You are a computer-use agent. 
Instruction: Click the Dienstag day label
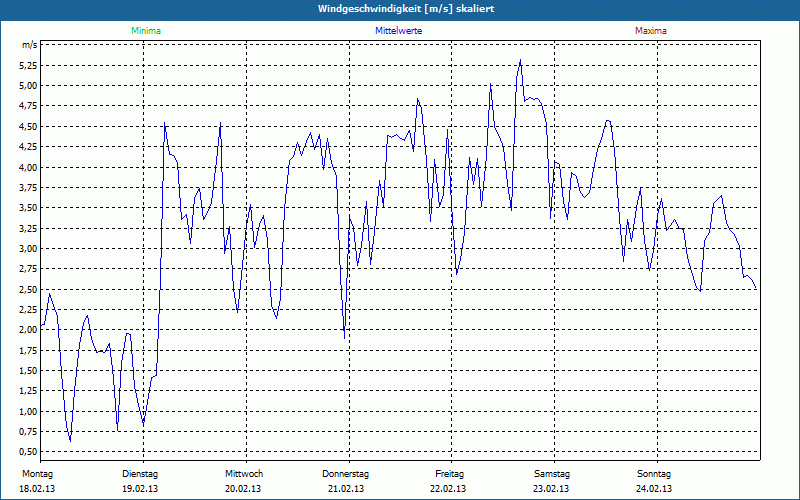[x=140, y=474]
